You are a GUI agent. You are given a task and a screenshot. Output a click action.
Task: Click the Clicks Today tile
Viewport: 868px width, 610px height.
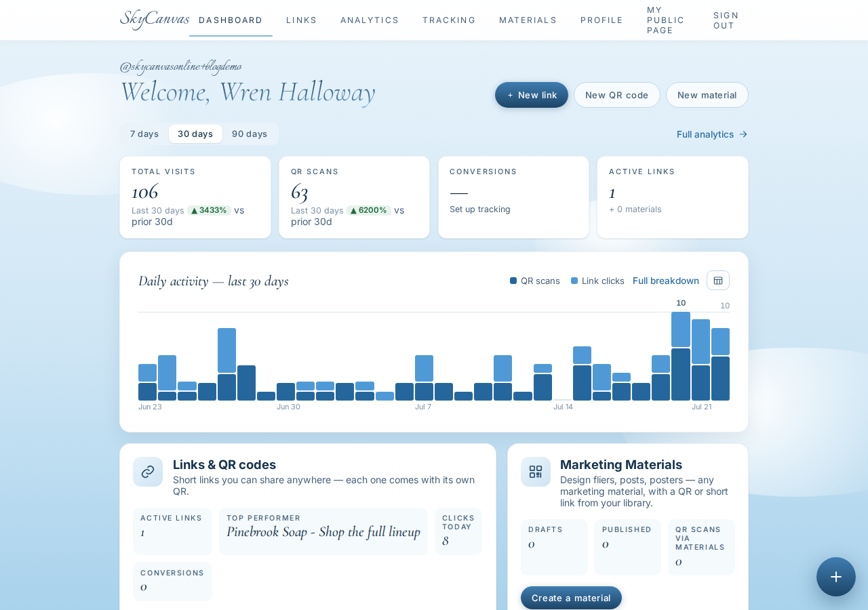point(458,531)
